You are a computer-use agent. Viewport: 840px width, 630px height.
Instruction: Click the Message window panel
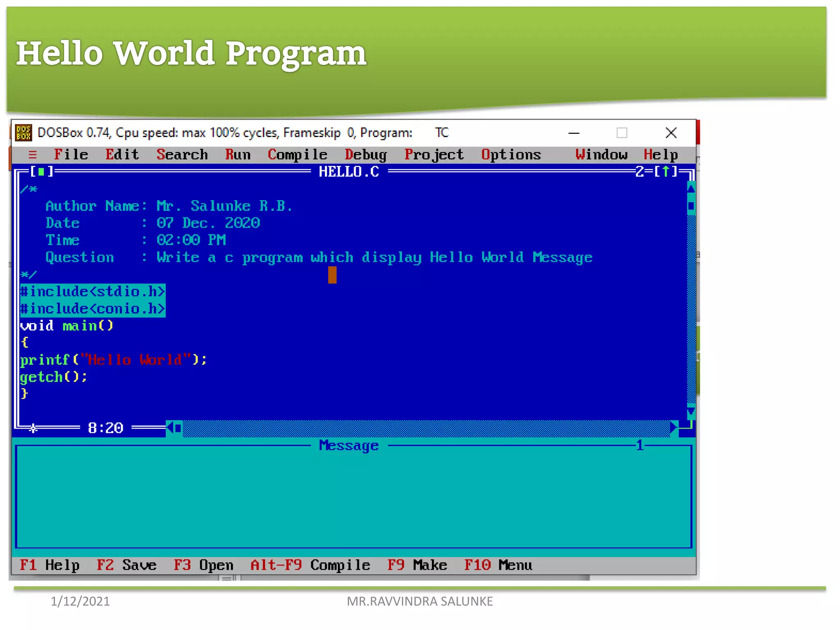(353, 496)
